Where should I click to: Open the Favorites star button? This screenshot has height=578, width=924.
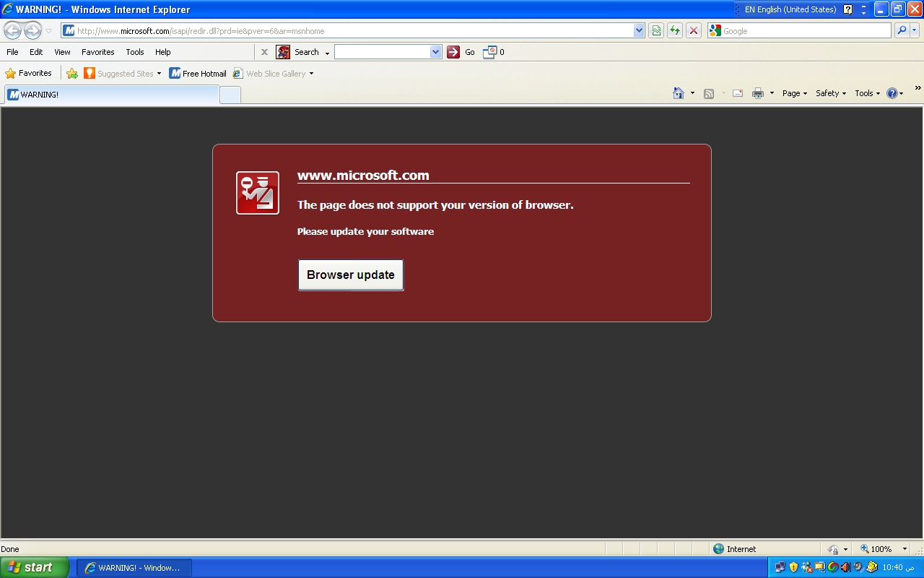(28, 73)
